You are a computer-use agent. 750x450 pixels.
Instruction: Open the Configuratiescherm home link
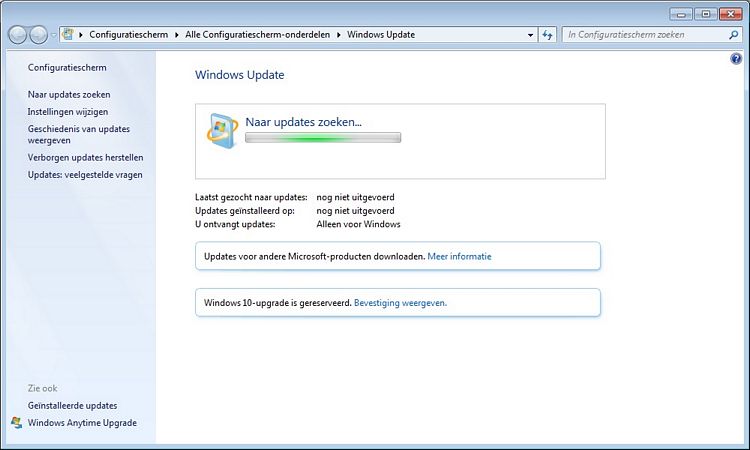pos(67,67)
